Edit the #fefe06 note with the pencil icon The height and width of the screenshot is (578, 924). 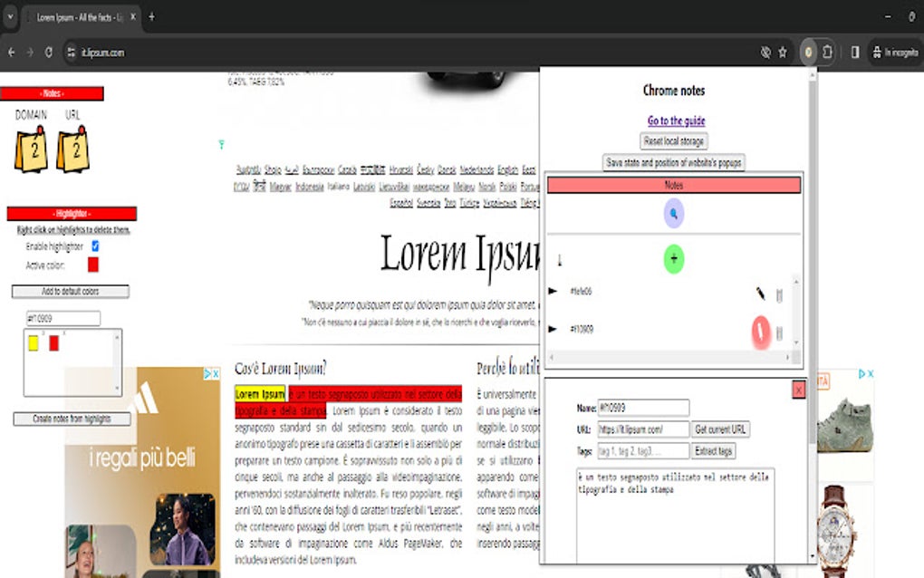pyautogui.click(x=761, y=294)
